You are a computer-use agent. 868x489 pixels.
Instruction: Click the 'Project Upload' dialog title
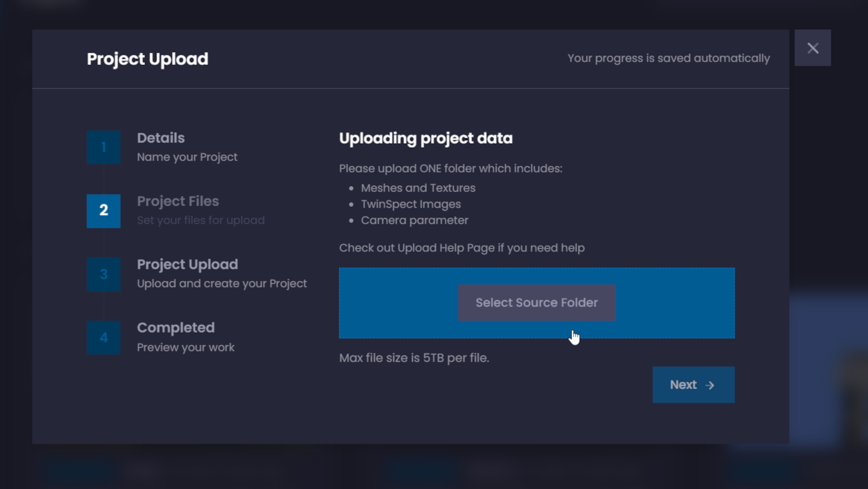pyautogui.click(x=147, y=59)
